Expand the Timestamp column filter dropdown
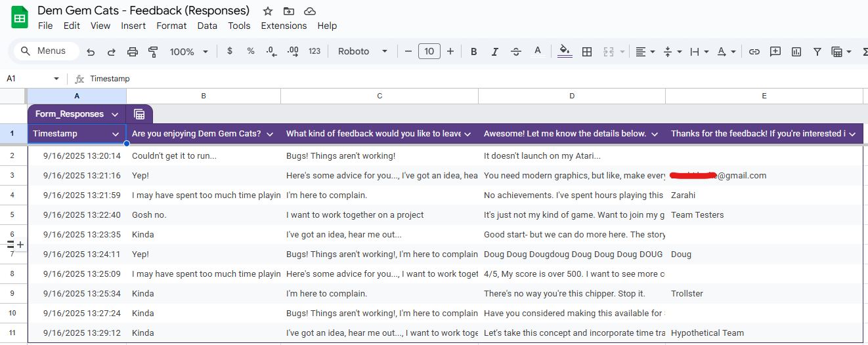 tap(116, 134)
